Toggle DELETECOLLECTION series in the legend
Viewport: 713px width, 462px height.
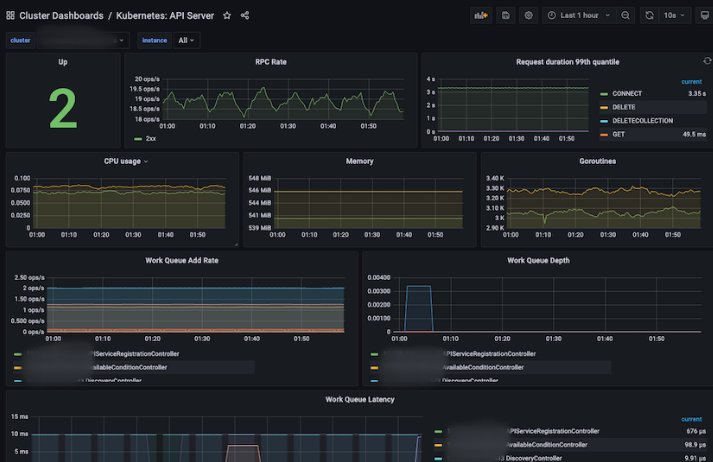tap(643, 121)
